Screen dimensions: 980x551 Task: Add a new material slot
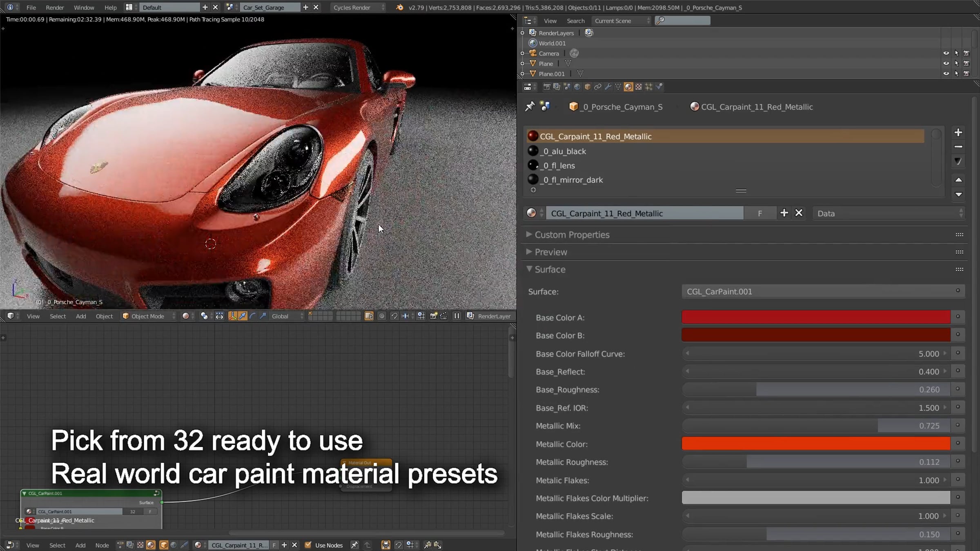(x=958, y=132)
